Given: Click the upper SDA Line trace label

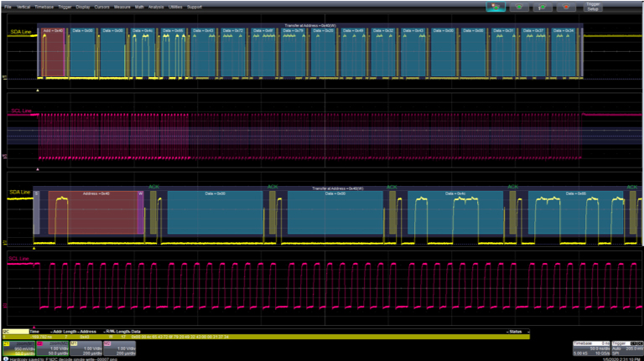Looking at the screenshot, I should [x=20, y=33].
